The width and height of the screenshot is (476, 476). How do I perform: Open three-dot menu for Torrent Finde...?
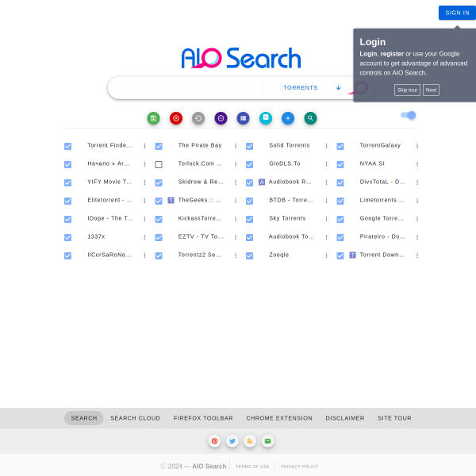tap(145, 146)
